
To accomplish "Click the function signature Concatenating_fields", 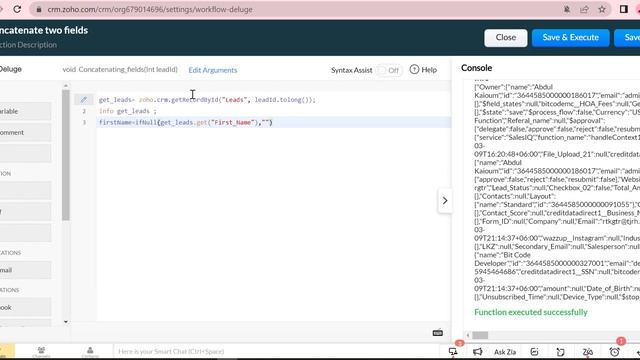I will pyautogui.click(x=120, y=69).
